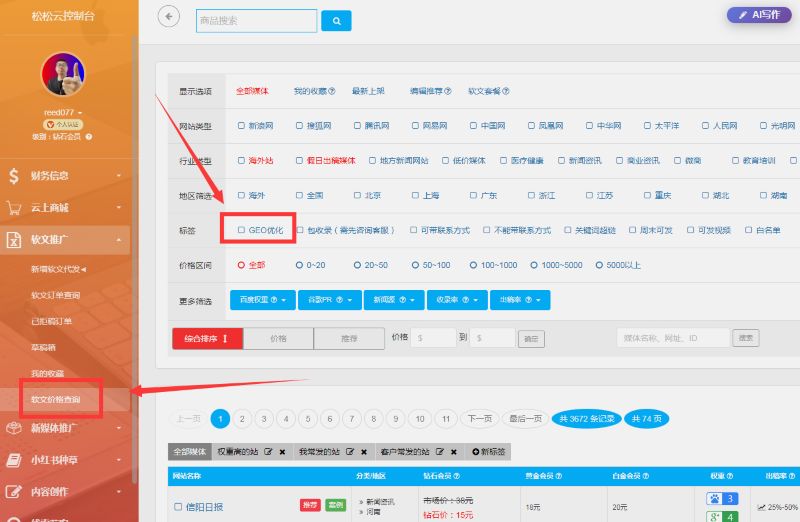Open the 出稿率 filter dropdown
800x522 pixels.
[x=520, y=300]
